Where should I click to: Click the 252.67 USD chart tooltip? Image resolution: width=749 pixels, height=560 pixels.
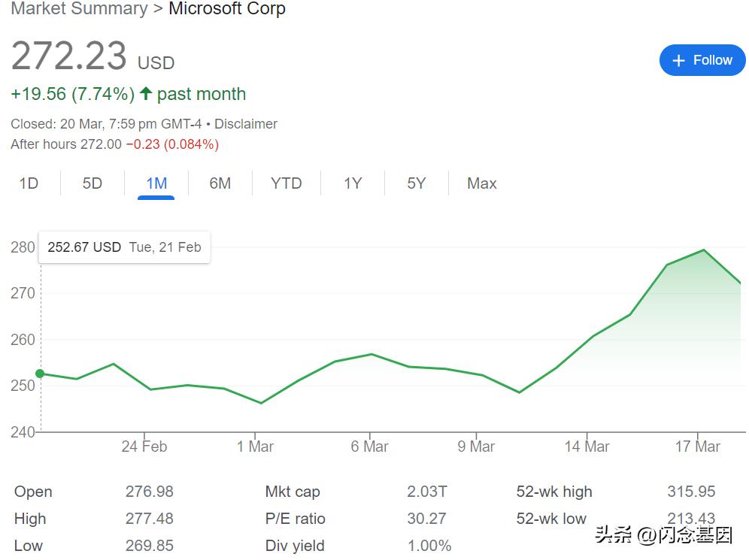[x=124, y=247]
